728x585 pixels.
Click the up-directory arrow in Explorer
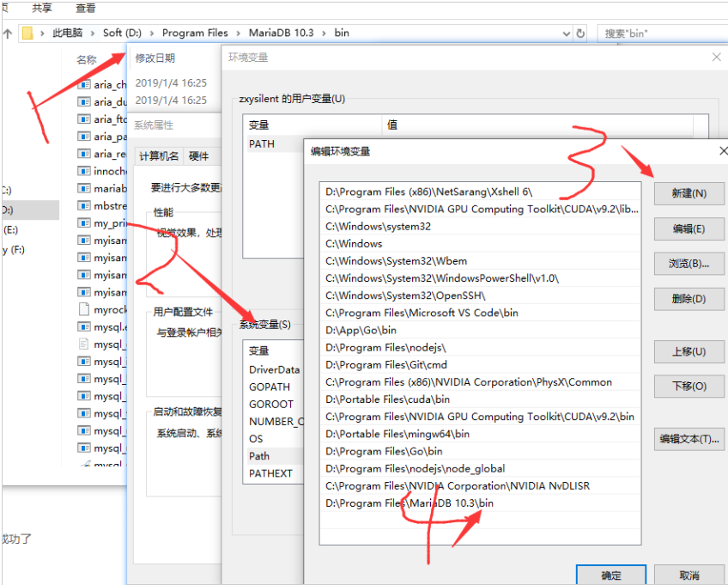click(8, 34)
